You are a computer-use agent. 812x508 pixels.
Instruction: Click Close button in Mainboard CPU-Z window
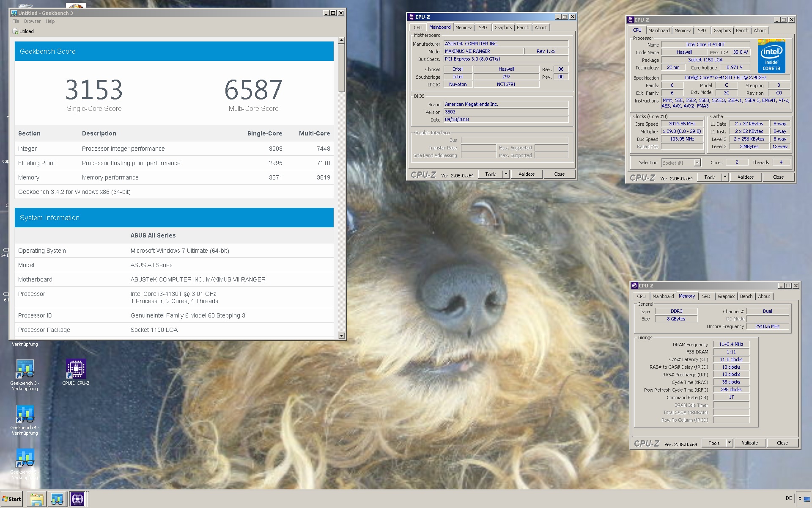click(x=559, y=174)
